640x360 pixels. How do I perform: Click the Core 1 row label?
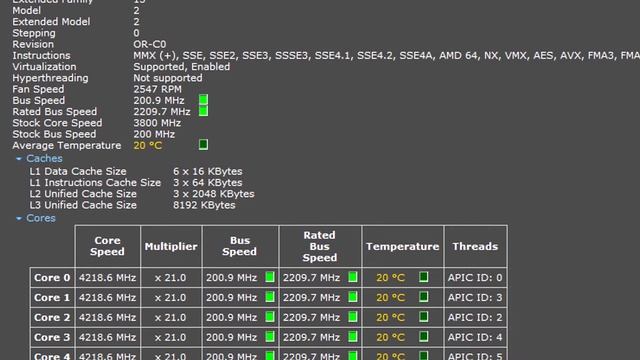point(52,298)
